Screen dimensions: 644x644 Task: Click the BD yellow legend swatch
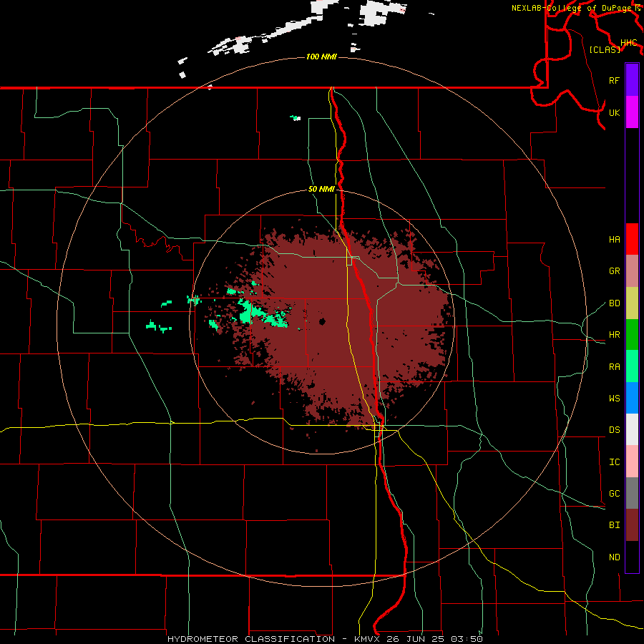[632, 303]
